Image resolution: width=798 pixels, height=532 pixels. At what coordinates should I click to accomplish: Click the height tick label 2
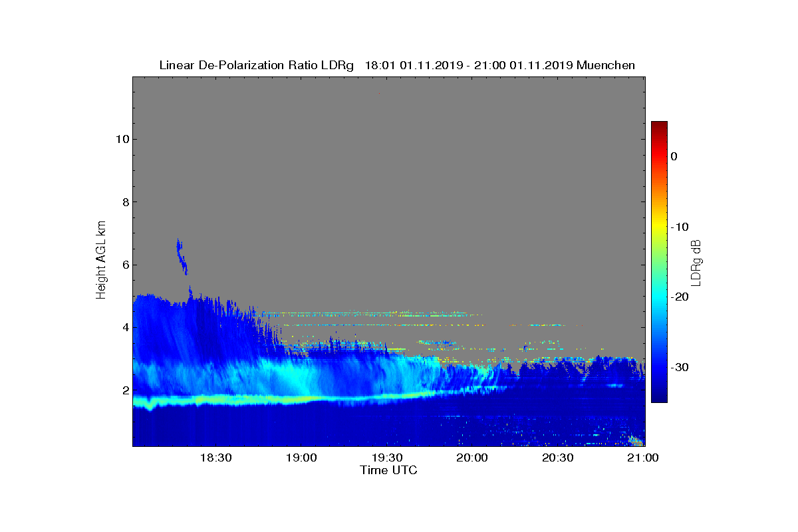[125, 390]
